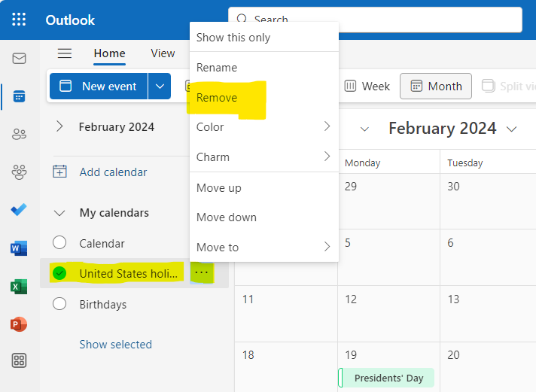
Task: Click the search magnifier icon
Action: point(242,19)
